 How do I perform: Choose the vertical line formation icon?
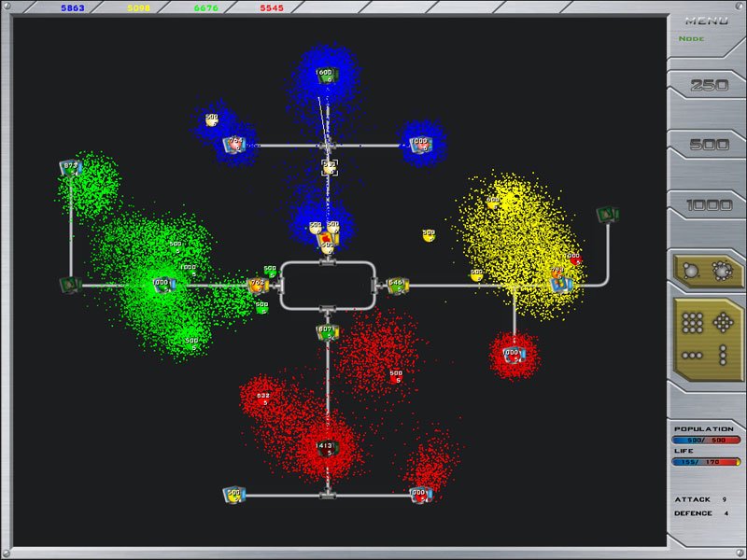[722, 356]
